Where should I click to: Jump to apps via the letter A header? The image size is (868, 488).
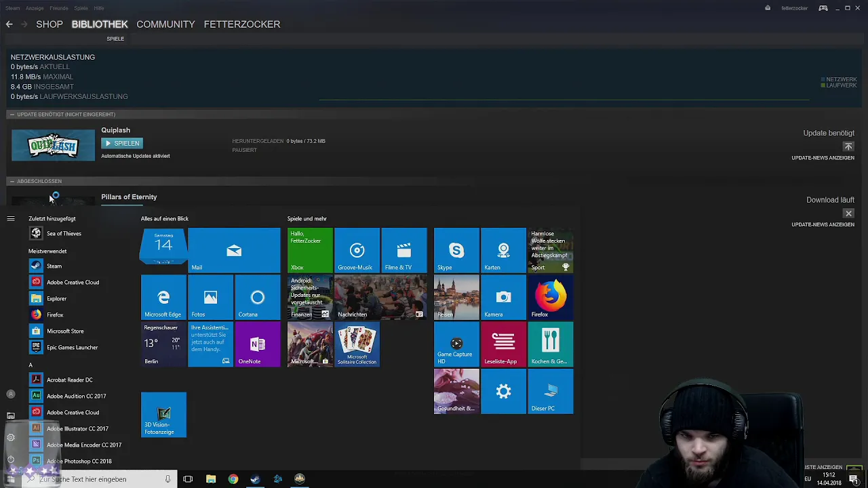tap(31, 365)
